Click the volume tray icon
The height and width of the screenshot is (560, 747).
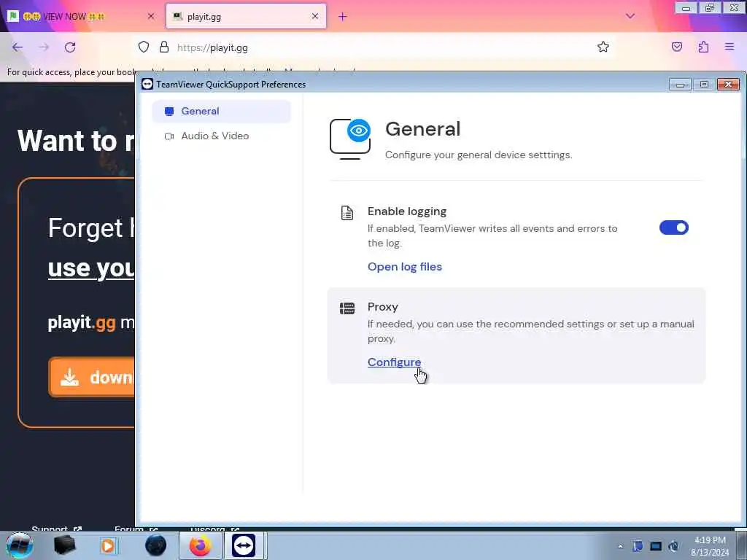point(673,546)
